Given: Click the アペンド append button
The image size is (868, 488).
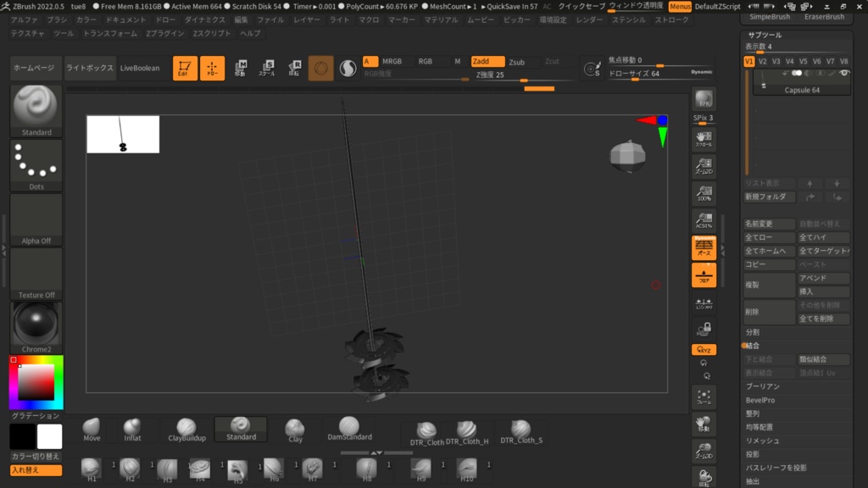Looking at the screenshot, I should pos(823,278).
